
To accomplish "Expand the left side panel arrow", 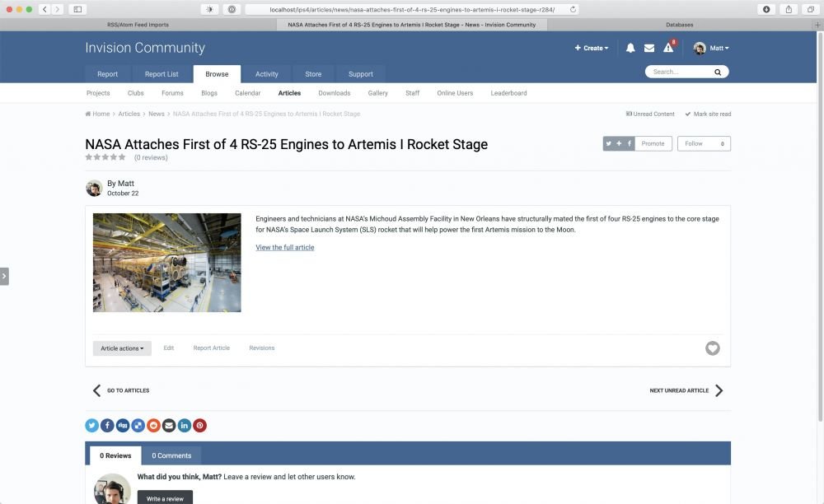I will [4, 277].
